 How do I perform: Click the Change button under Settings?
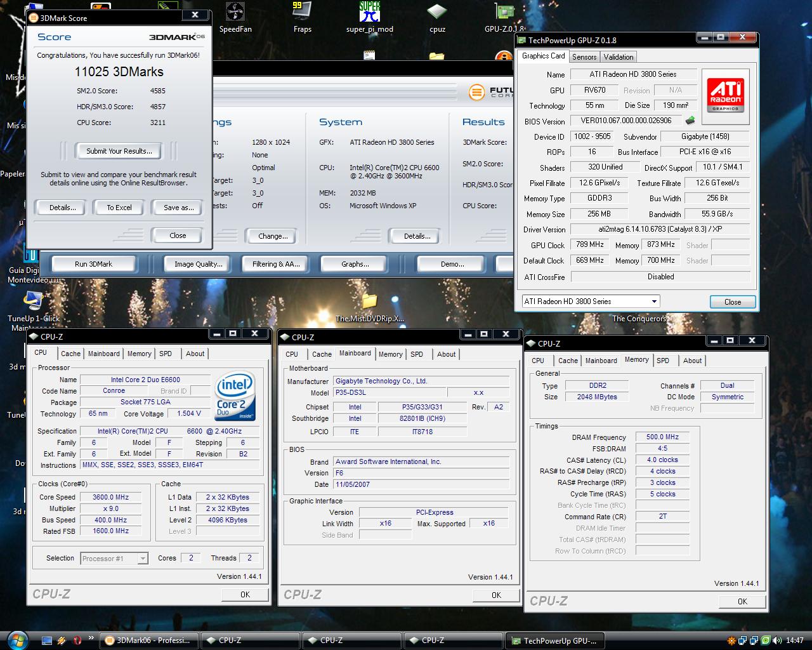[x=273, y=236]
